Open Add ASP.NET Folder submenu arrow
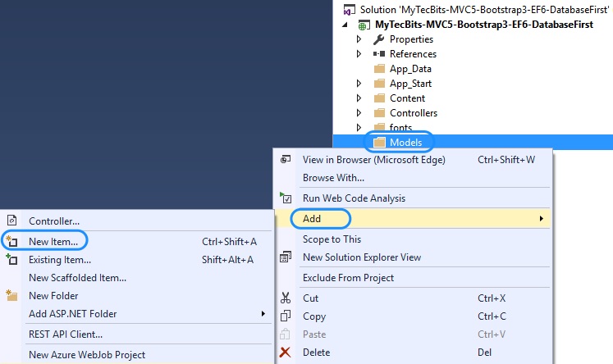This screenshot has width=613, height=364. [x=263, y=314]
